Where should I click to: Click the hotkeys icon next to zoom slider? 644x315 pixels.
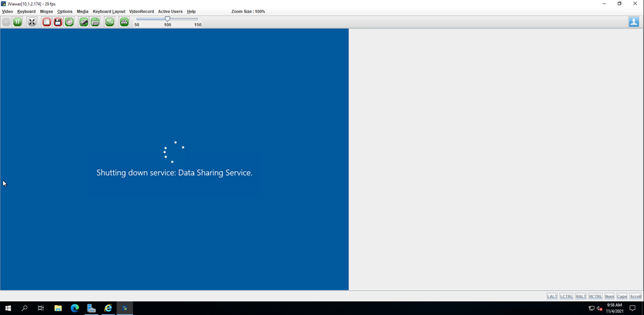point(124,22)
